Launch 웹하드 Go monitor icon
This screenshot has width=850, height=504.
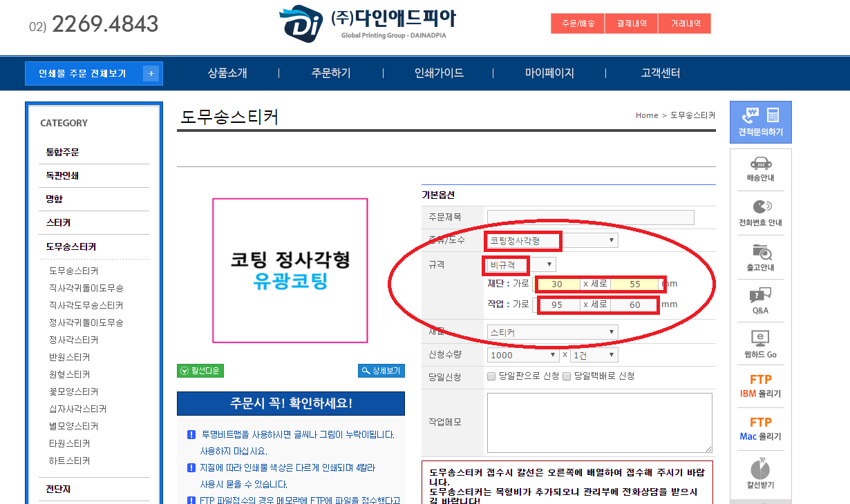point(760,339)
